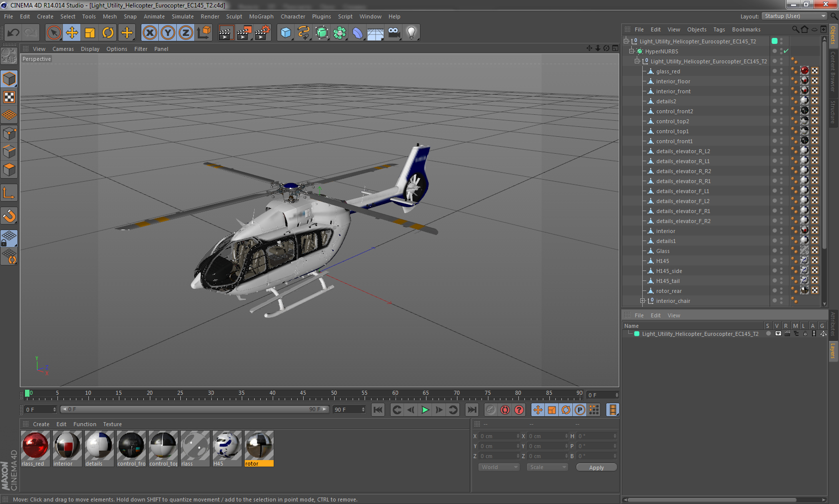
Task: Toggle Z axis lock
Action: point(186,33)
